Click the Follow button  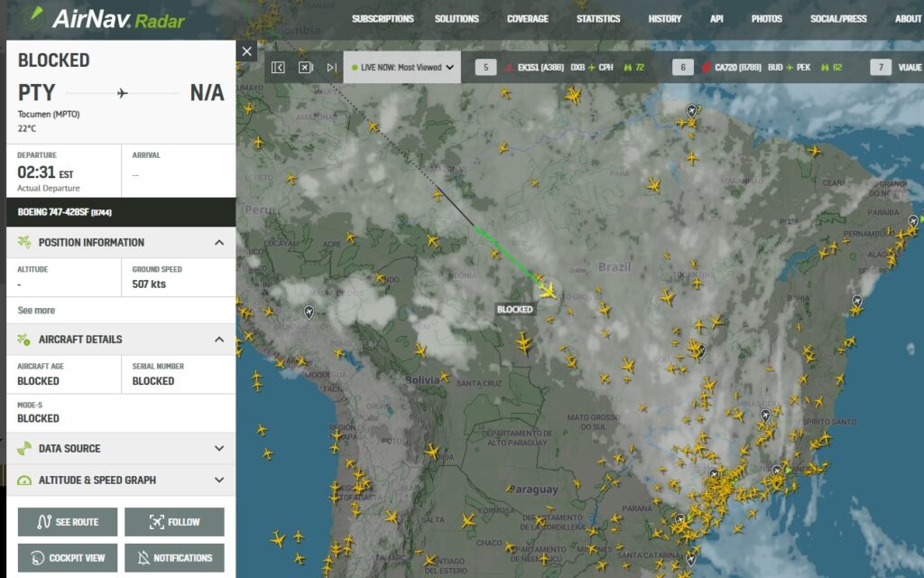click(174, 522)
